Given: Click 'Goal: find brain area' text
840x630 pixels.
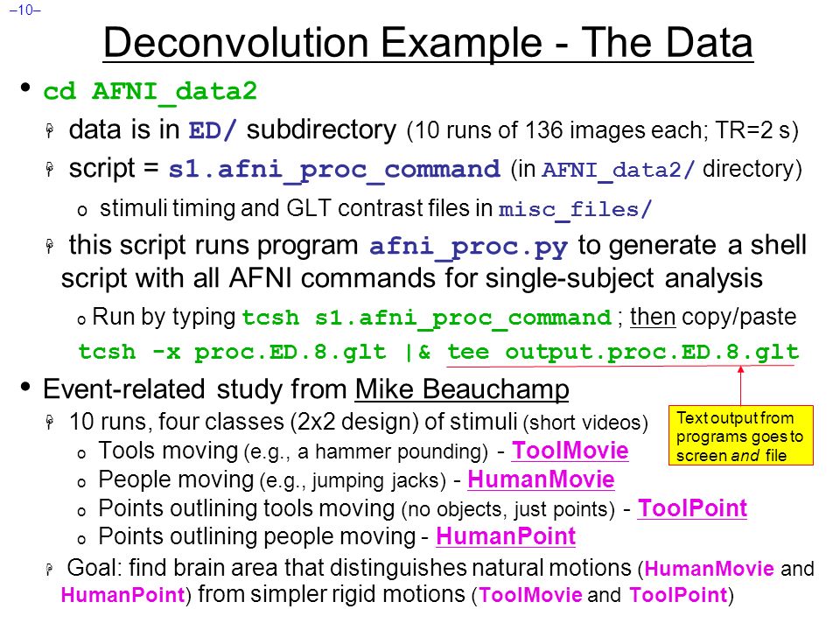Looking at the screenshot, I should coord(172,568).
